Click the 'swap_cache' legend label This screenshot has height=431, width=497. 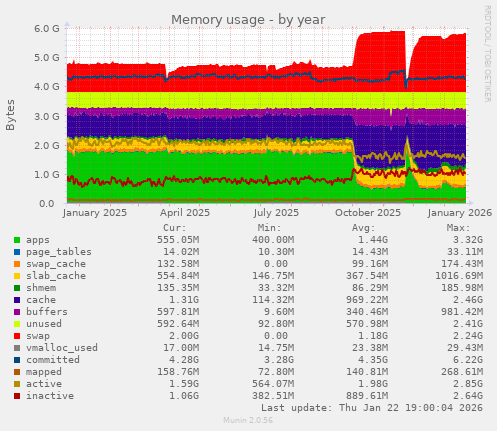click(56, 264)
